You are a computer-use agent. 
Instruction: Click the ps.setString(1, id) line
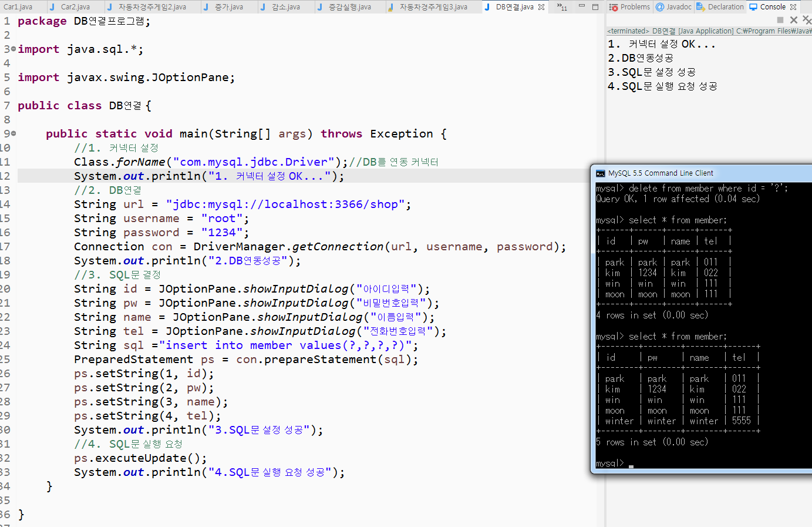coord(144,374)
